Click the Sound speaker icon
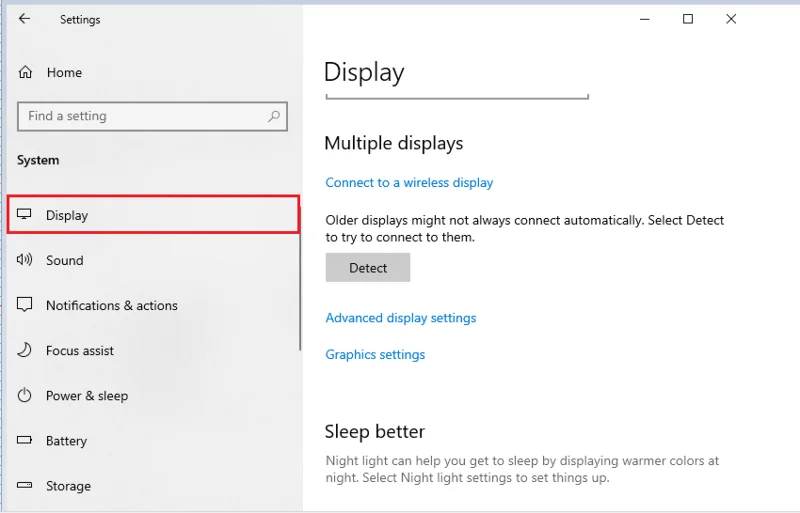The height and width of the screenshot is (513, 800). [24, 260]
